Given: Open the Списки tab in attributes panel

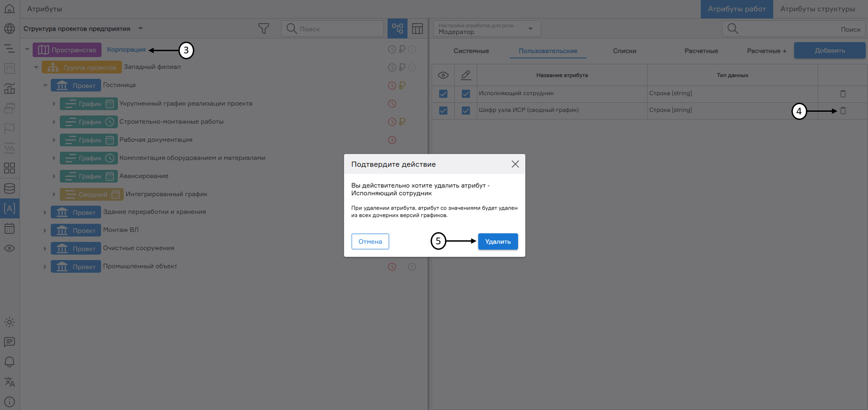Looking at the screenshot, I should pyautogui.click(x=624, y=51).
